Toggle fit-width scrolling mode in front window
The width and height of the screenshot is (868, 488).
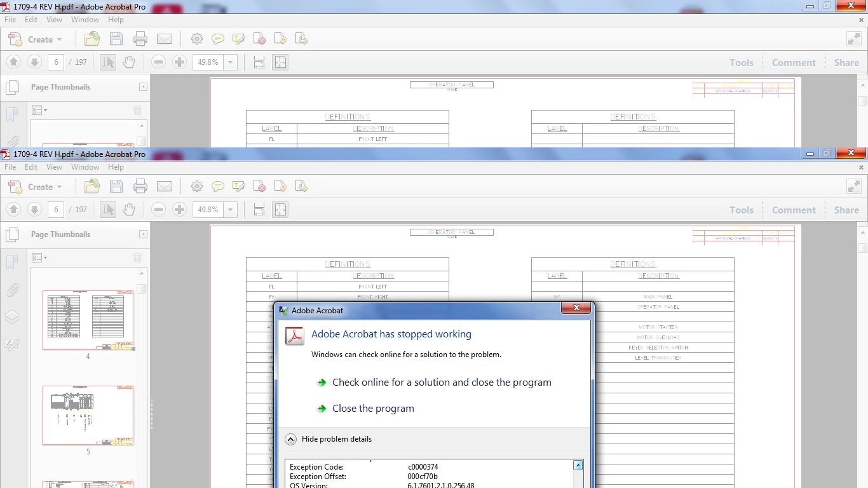[259, 210]
